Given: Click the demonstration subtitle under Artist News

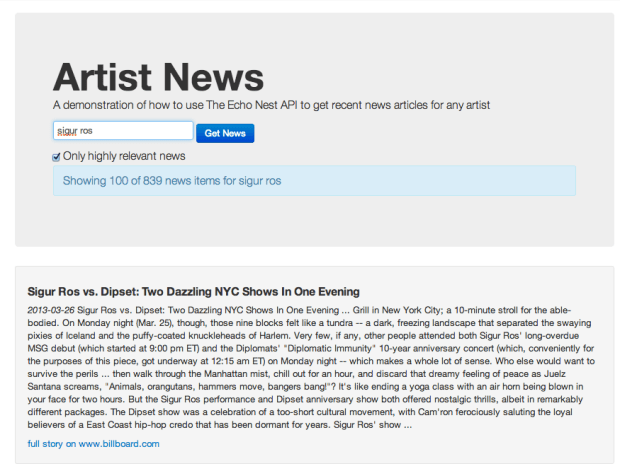Looking at the screenshot, I should click(x=271, y=105).
